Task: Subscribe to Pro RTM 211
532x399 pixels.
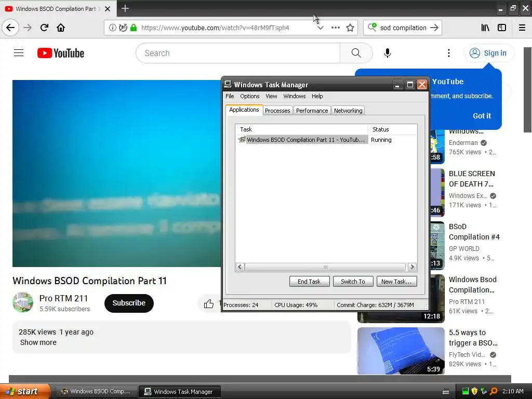Action: (x=129, y=303)
